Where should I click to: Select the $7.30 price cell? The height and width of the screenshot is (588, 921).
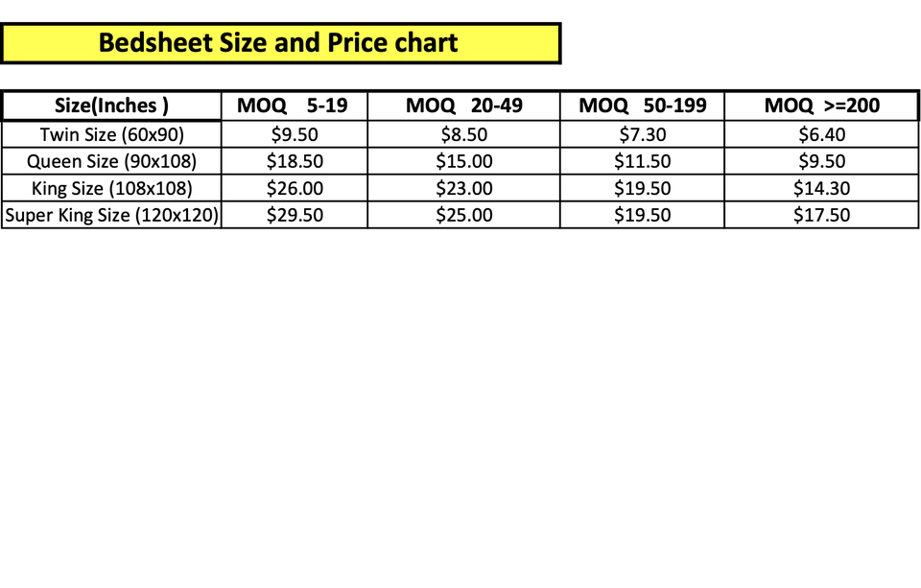(642, 134)
